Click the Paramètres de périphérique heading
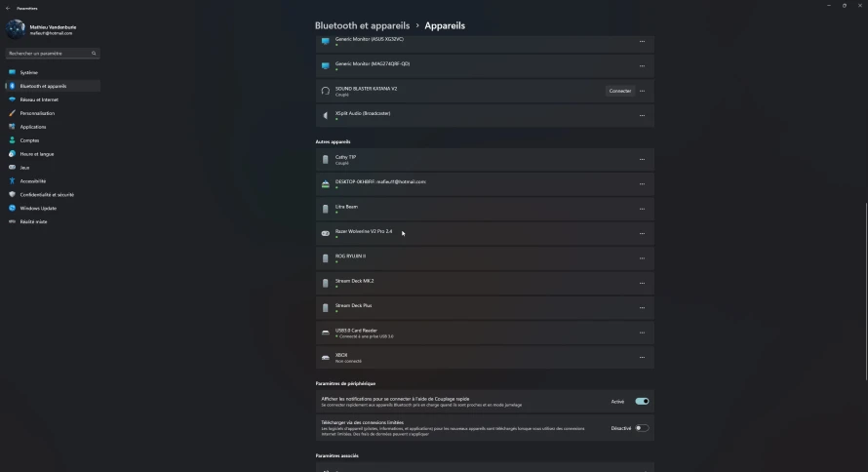 coord(345,383)
